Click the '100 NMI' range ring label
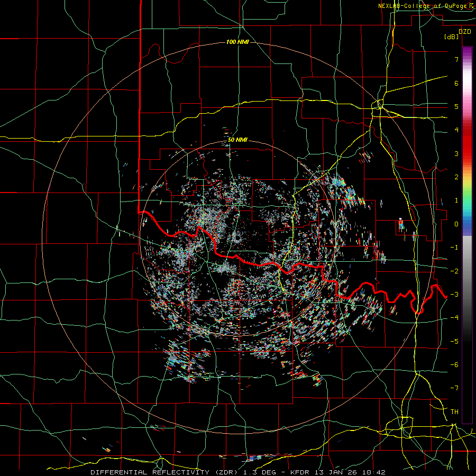The image size is (476, 476). click(237, 42)
